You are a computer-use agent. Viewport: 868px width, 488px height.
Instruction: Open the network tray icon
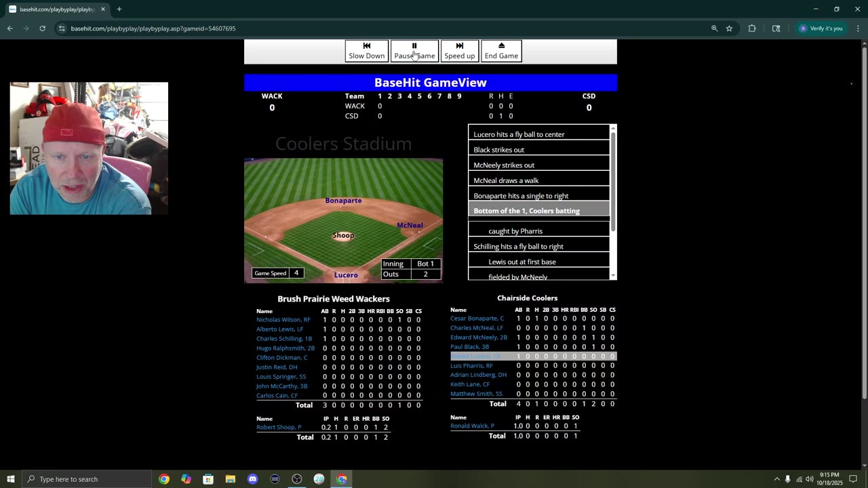799,479
